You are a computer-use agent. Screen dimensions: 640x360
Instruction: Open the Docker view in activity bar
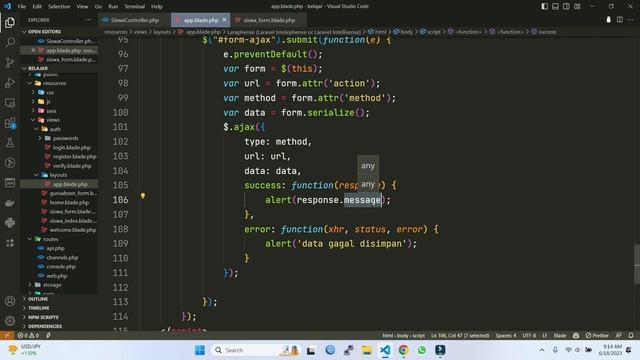[x=10, y=203]
